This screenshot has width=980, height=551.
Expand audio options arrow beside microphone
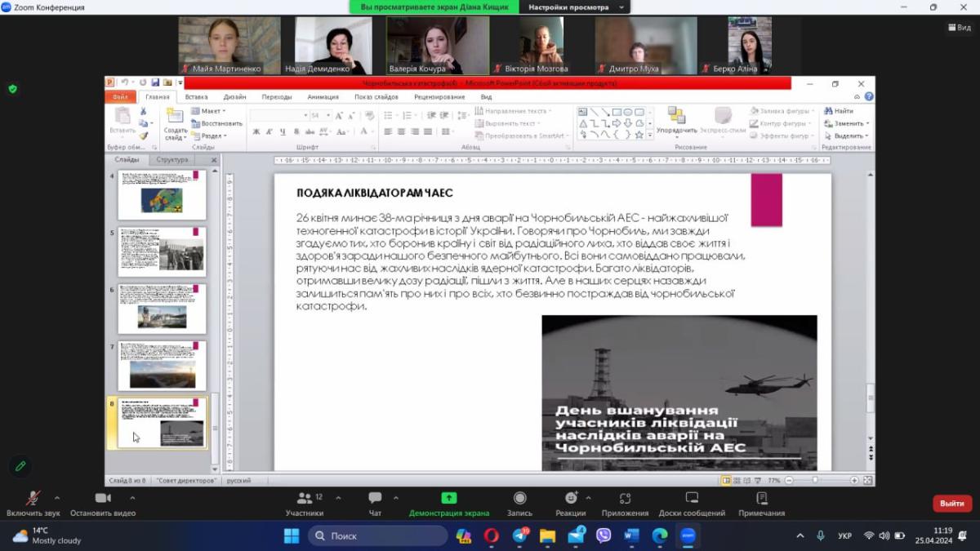pyautogui.click(x=57, y=498)
